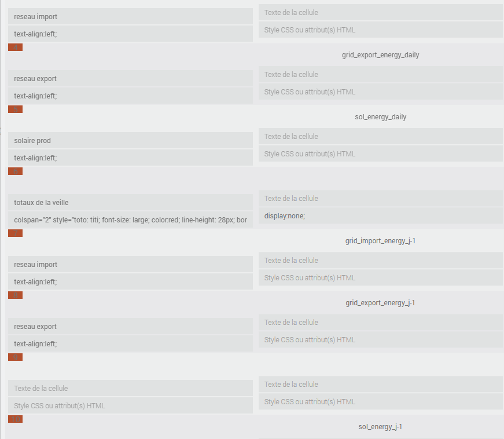Select the orange row 9 marker
This screenshot has height=439, width=504.
click(16, 357)
